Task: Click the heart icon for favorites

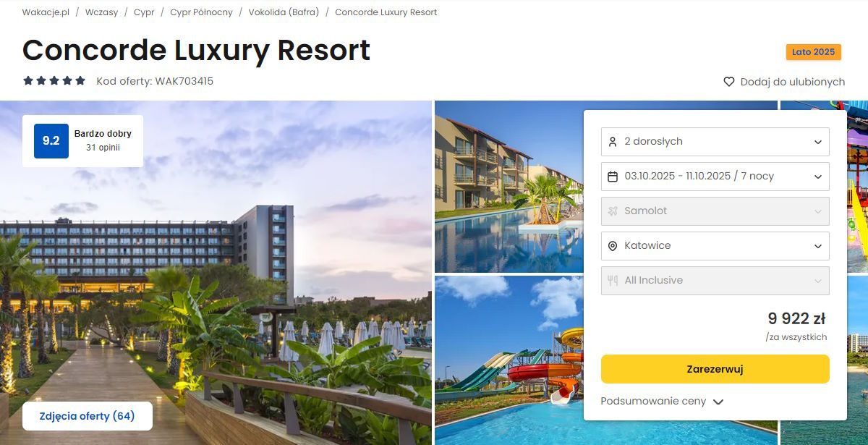Action: 729,82
